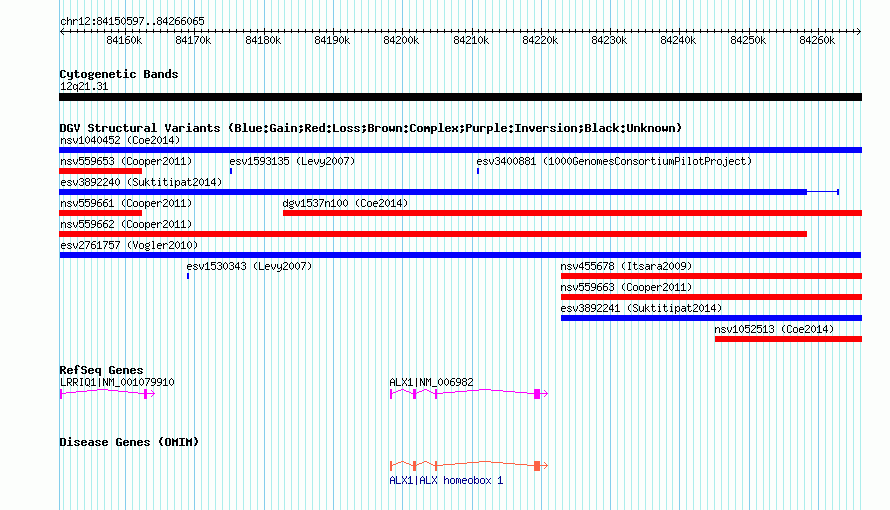Select the magenta ALX1 RefSeq gene glyph
The image size is (890, 510).
(x=469, y=393)
